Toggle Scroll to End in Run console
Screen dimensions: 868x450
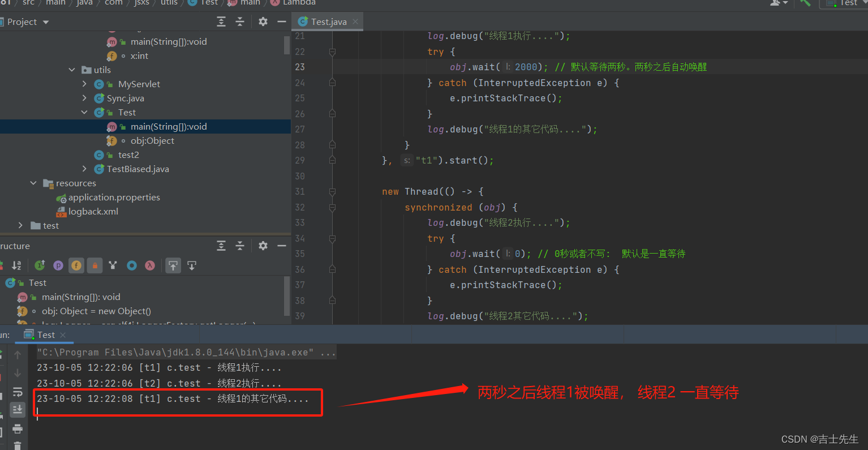coord(18,409)
